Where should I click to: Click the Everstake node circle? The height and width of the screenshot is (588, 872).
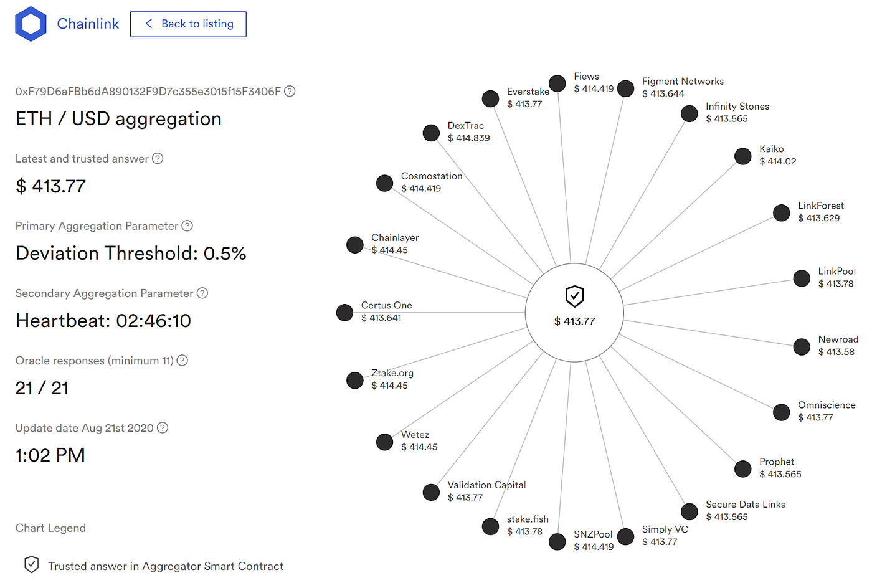[x=490, y=98]
